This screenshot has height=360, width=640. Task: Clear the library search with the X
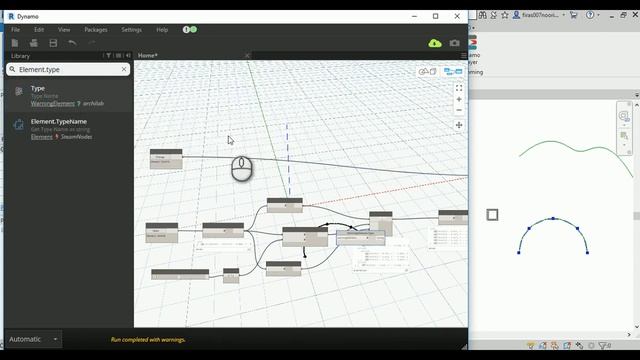point(124,69)
